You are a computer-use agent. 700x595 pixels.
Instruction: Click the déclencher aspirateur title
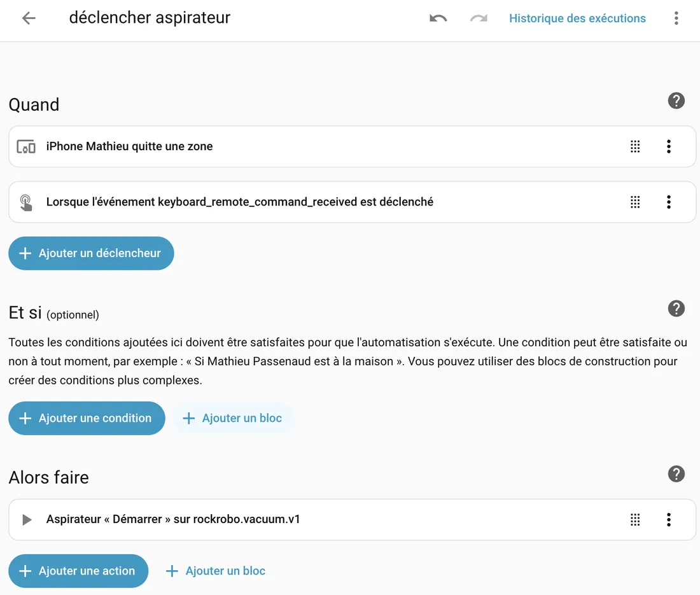(150, 18)
